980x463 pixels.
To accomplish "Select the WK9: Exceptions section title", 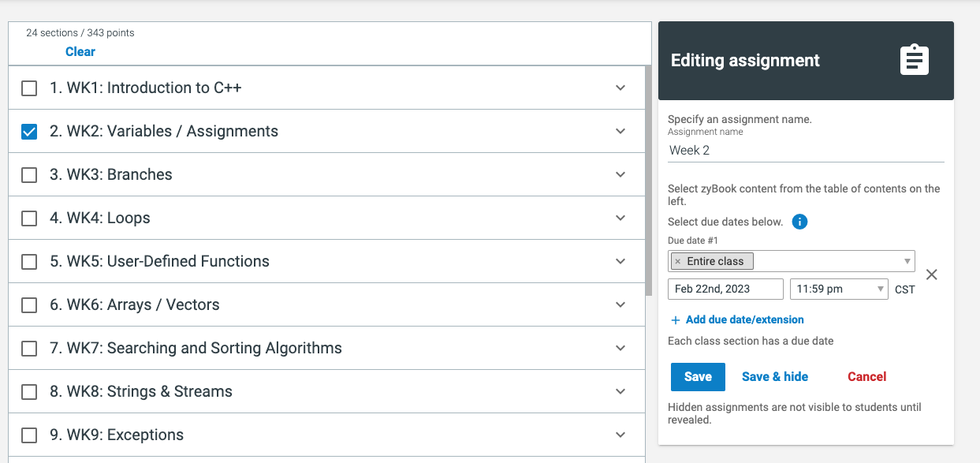I will point(117,435).
